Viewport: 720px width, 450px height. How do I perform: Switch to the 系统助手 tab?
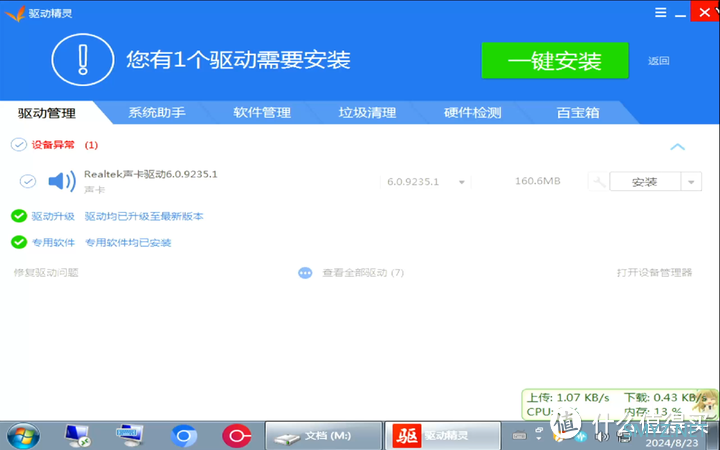tap(157, 112)
